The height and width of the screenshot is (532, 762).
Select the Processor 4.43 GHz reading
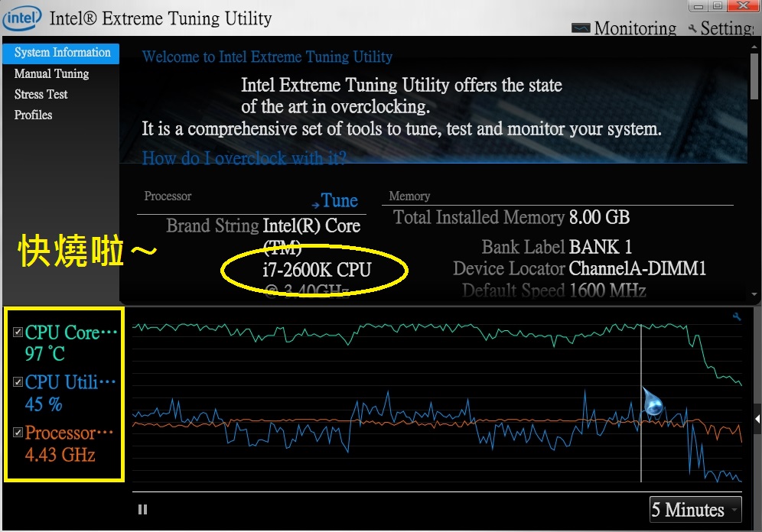coord(60,455)
